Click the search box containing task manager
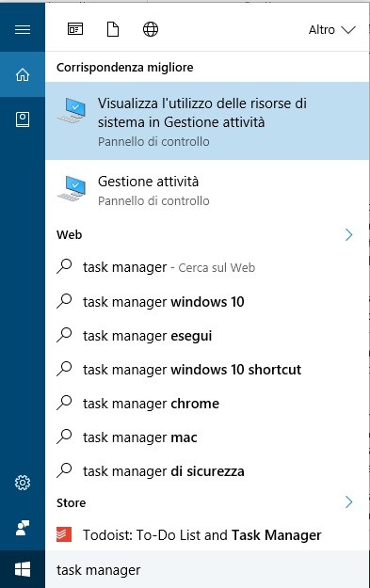370x588 pixels. coord(207,570)
